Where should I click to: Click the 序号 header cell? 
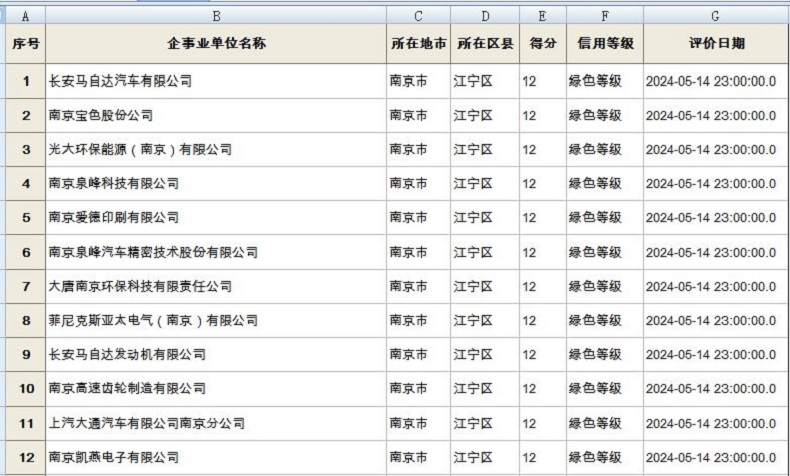click(25, 43)
